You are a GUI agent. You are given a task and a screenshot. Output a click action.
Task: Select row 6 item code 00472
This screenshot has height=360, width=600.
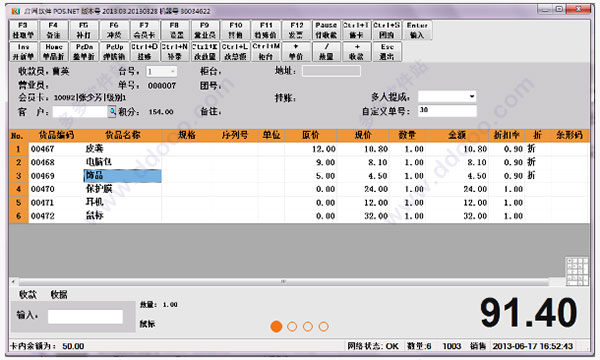click(x=42, y=216)
